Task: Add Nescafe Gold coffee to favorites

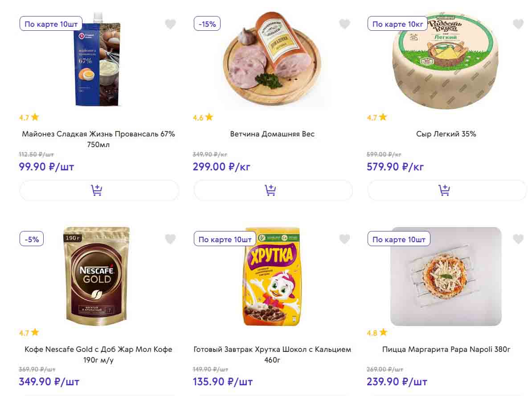Action: [170, 239]
